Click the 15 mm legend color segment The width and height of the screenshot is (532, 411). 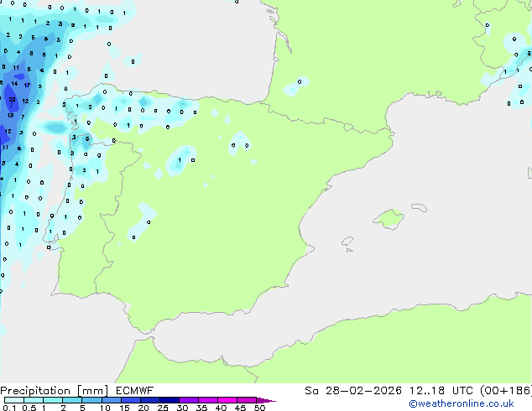click(133, 401)
